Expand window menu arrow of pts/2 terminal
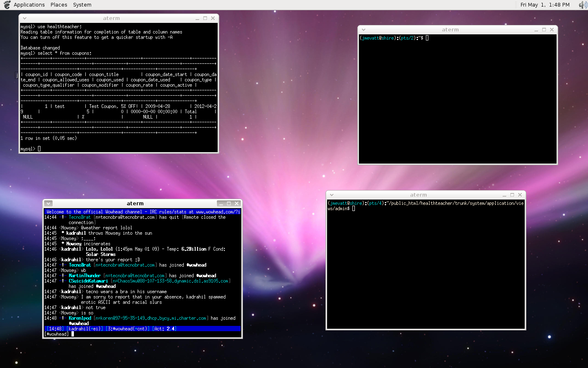Screen dimensions: 588x368 tap(363, 30)
